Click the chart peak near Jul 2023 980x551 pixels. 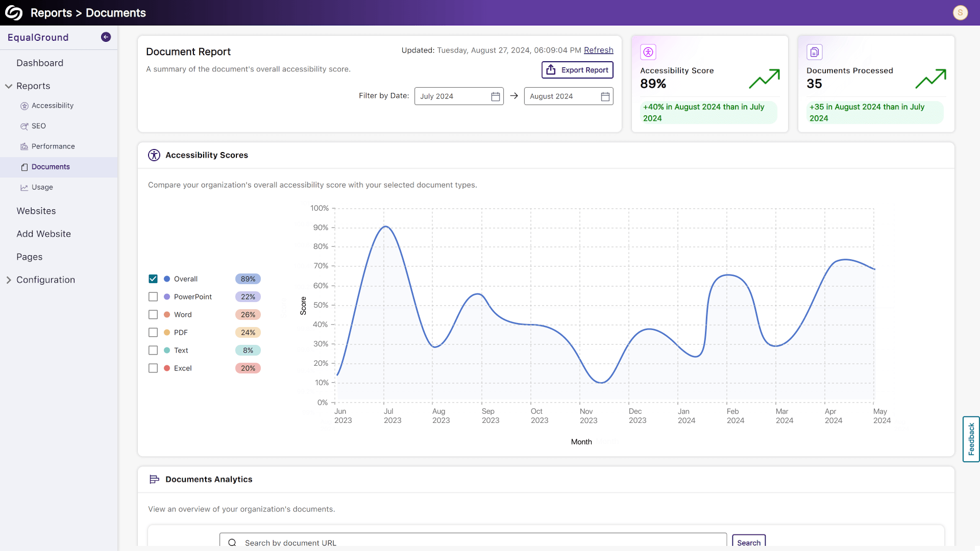tap(386, 227)
